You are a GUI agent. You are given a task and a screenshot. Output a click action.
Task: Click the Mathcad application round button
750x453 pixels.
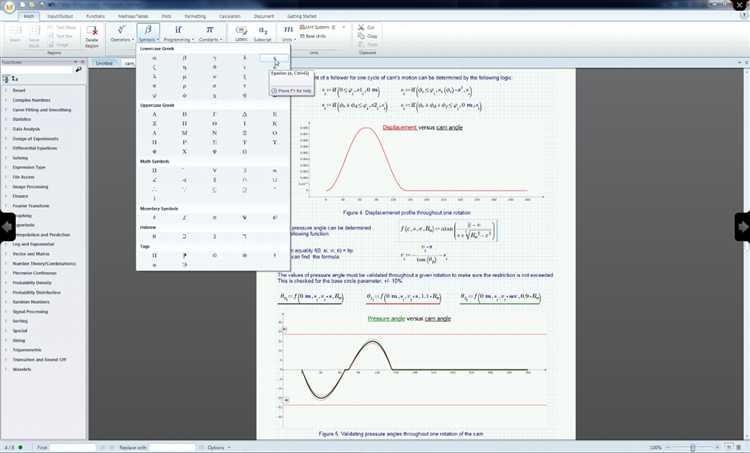click(9, 6)
